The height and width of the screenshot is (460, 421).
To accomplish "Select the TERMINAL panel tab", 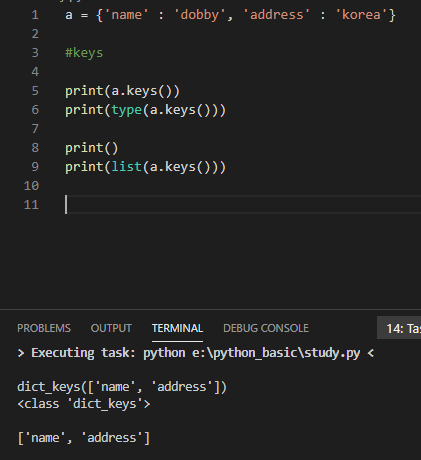I will (x=177, y=328).
